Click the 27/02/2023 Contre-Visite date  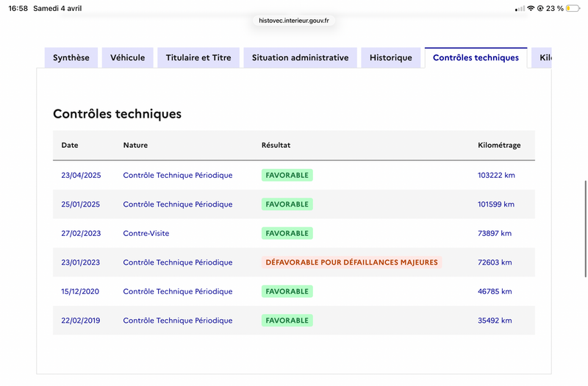click(81, 233)
